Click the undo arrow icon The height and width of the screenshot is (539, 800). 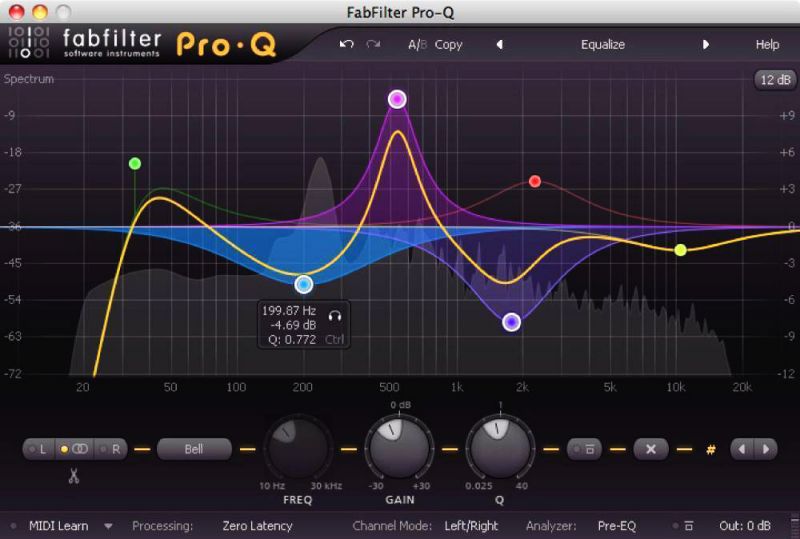coord(346,44)
